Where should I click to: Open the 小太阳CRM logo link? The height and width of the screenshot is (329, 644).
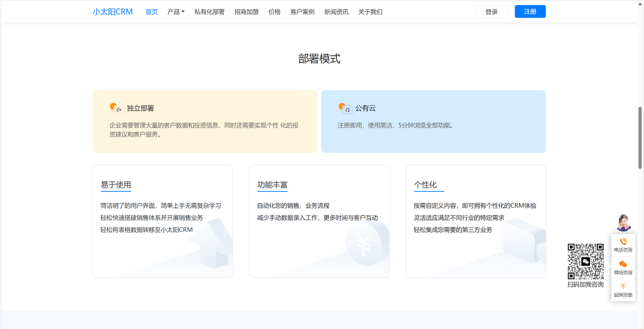point(113,12)
